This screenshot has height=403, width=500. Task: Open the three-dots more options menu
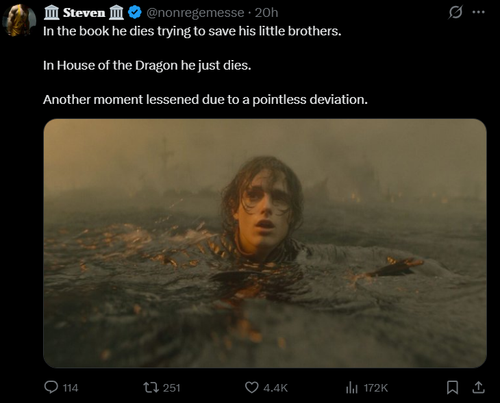478,12
